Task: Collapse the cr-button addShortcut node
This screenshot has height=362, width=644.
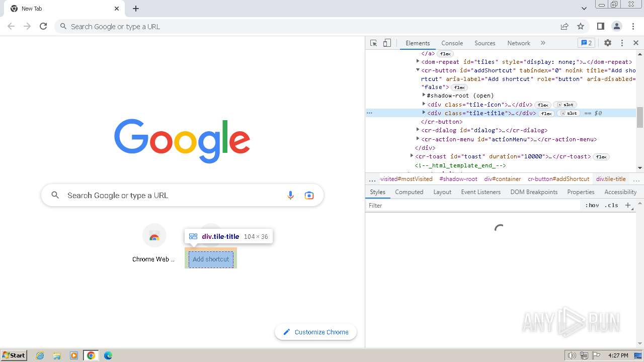Action: click(418, 70)
